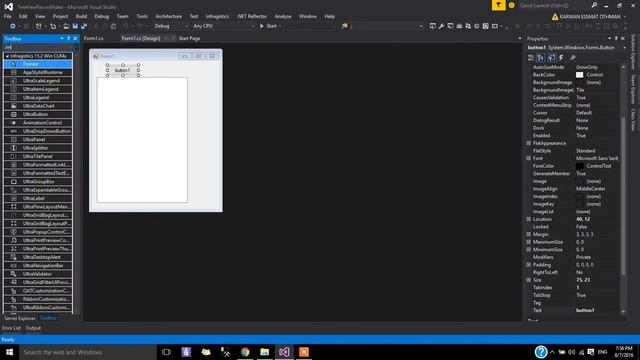Viewport: 640px width, 360px height.
Task: Collapse the Infragistics 15.2 Win CLR4x toolbox group
Action: (x=7, y=56)
